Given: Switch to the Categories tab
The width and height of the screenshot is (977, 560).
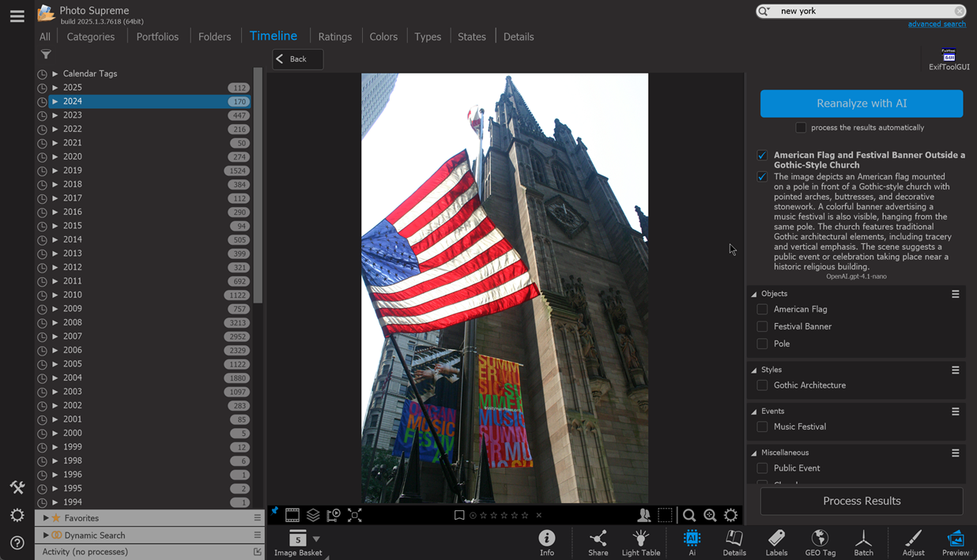Looking at the screenshot, I should (x=91, y=36).
